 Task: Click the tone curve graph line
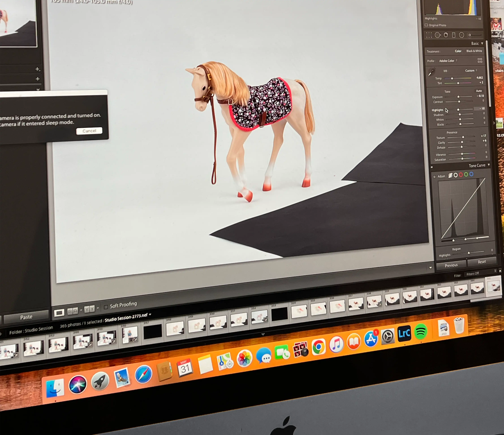[x=463, y=208]
